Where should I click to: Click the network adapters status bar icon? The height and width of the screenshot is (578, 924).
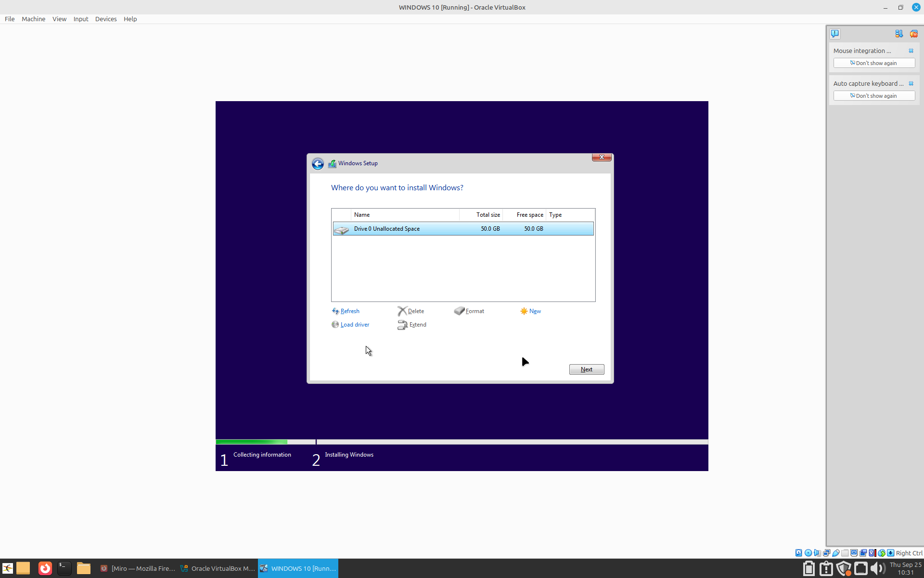(826, 553)
